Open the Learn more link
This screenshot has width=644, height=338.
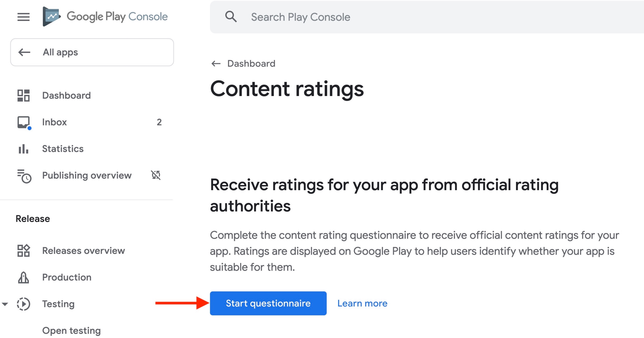(x=362, y=303)
